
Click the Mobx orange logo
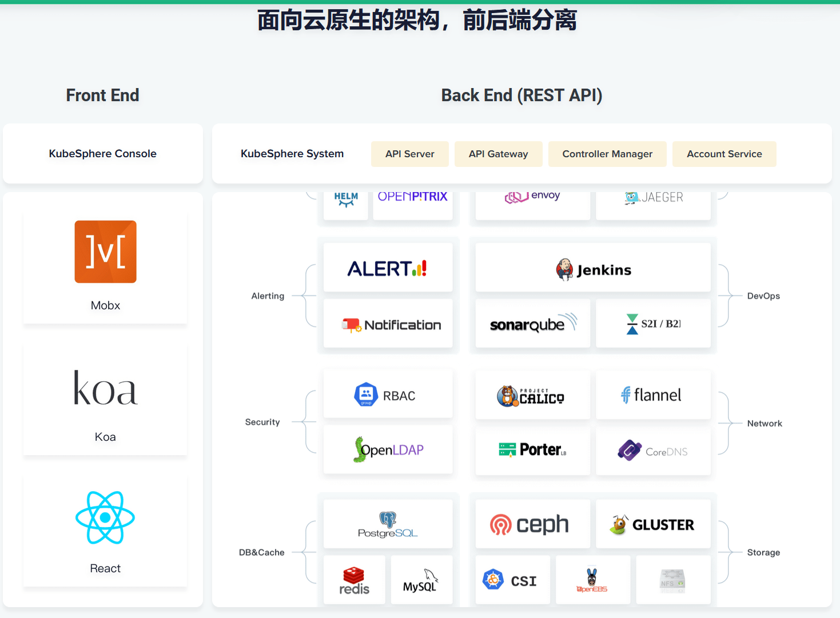[x=106, y=252]
